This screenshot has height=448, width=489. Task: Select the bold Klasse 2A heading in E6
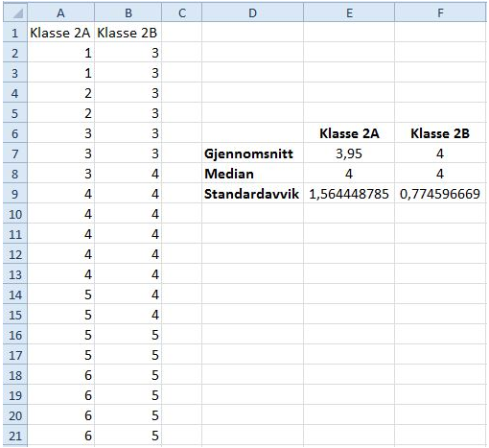(x=349, y=133)
